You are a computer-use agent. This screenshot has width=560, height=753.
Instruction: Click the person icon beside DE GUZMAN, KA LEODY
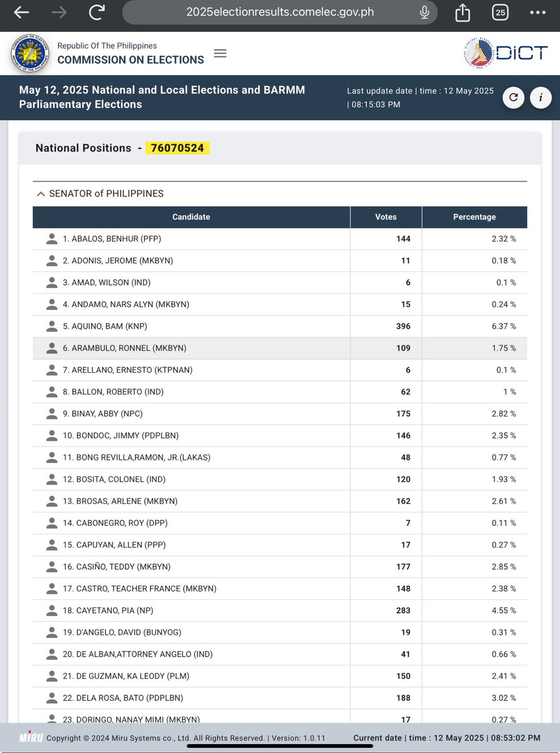click(52, 676)
